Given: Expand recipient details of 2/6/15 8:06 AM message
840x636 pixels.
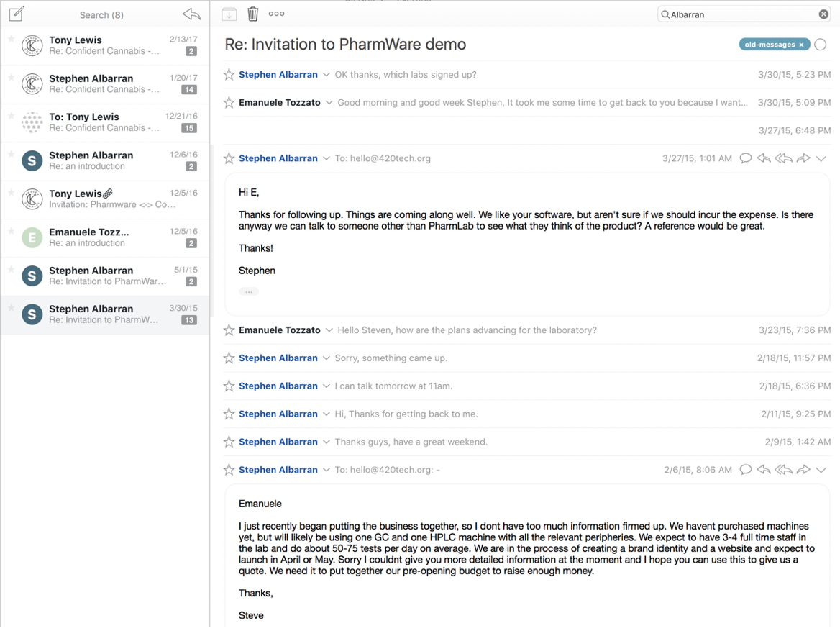Looking at the screenshot, I should pos(327,469).
